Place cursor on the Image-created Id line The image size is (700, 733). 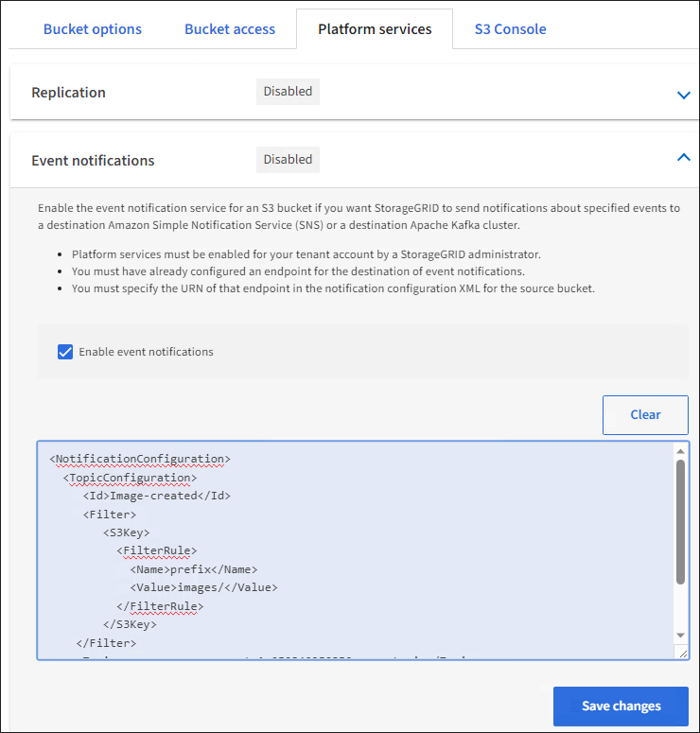(x=157, y=496)
